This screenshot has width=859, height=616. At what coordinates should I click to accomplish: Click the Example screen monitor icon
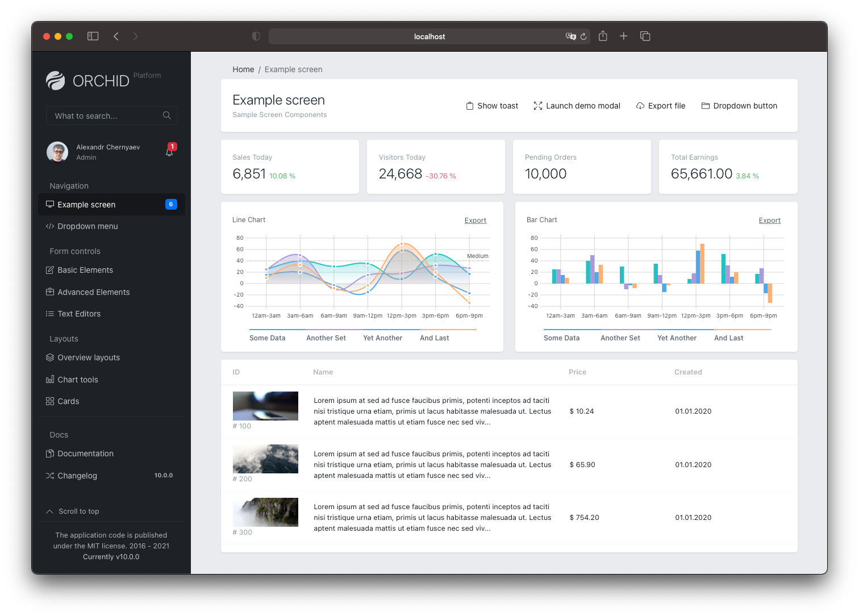50,204
